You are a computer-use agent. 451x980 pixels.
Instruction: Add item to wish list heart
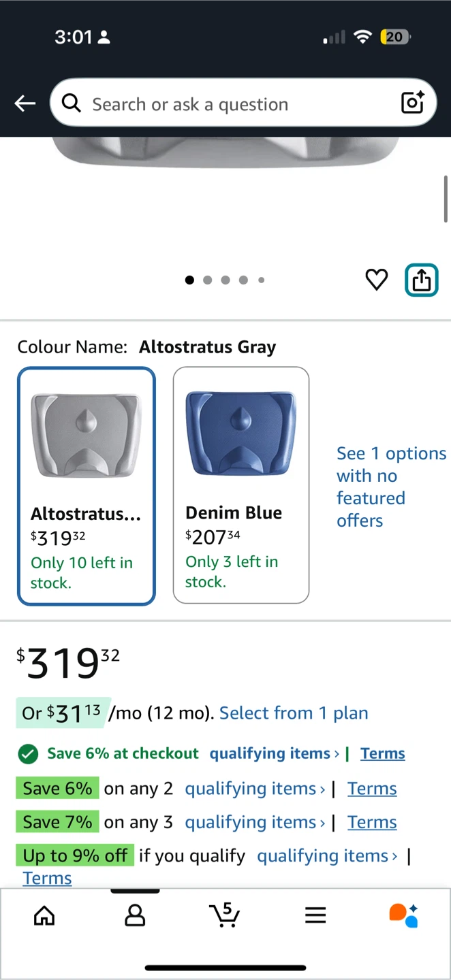(x=377, y=280)
